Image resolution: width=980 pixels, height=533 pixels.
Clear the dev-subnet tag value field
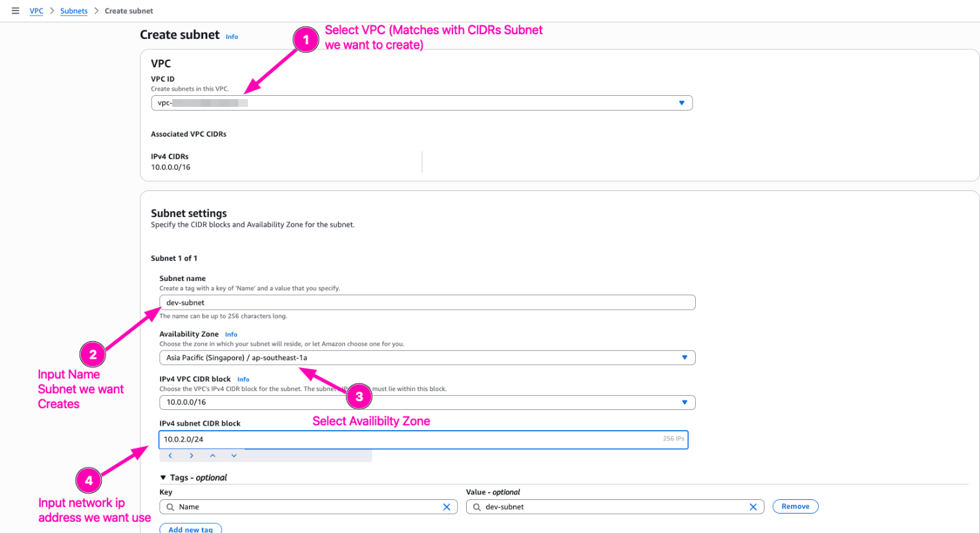click(753, 507)
